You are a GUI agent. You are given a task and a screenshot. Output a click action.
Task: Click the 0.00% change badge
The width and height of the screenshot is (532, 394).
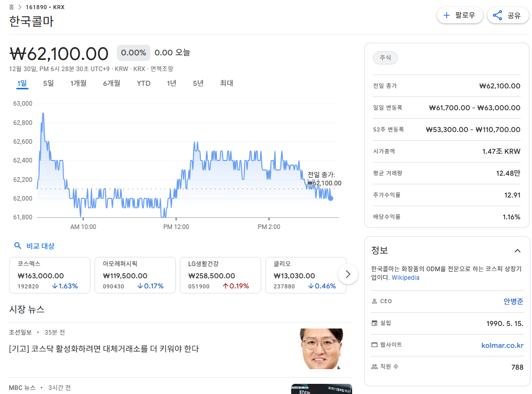tap(134, 53)
